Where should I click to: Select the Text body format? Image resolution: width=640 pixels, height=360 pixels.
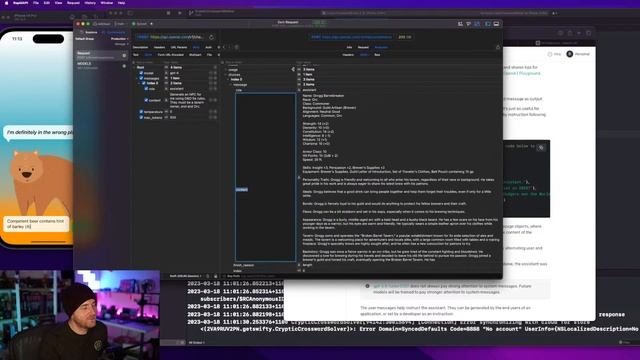coord(136,55)
